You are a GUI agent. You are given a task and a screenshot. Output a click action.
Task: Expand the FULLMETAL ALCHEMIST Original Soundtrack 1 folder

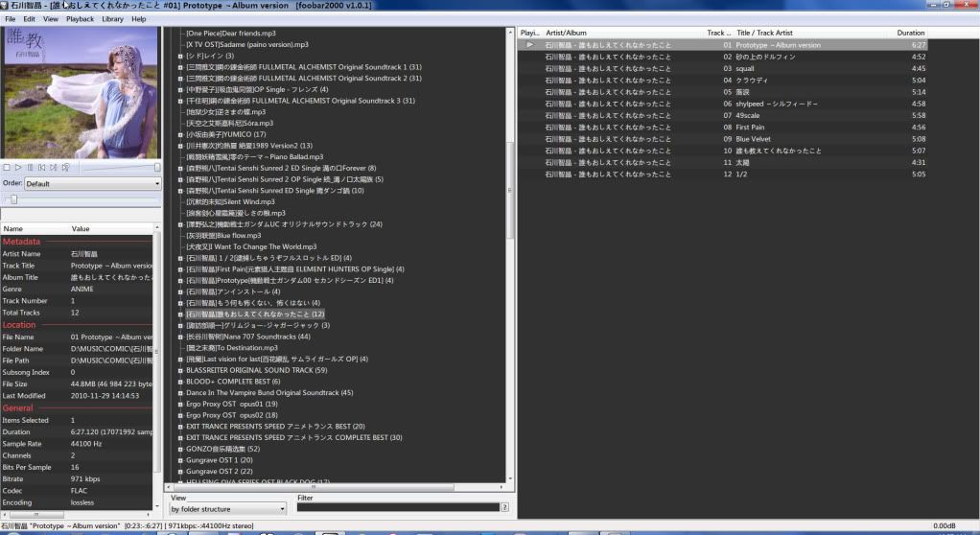tap(180, 67)
